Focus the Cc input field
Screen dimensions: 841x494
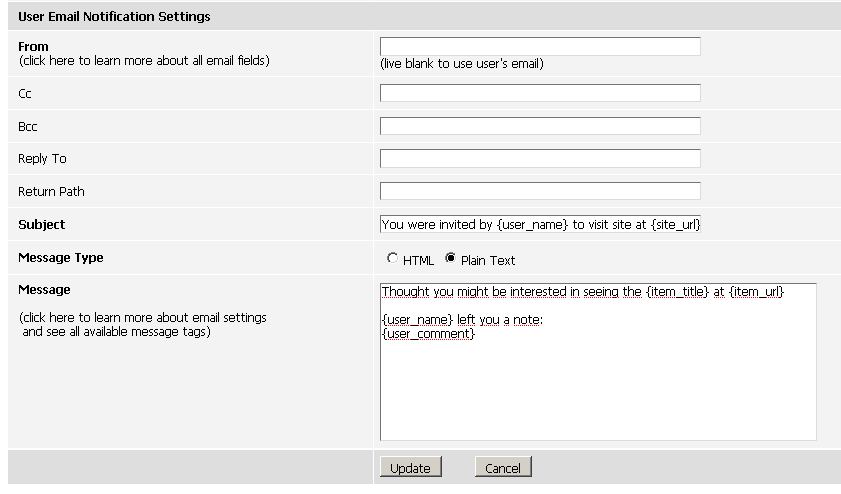540,93
